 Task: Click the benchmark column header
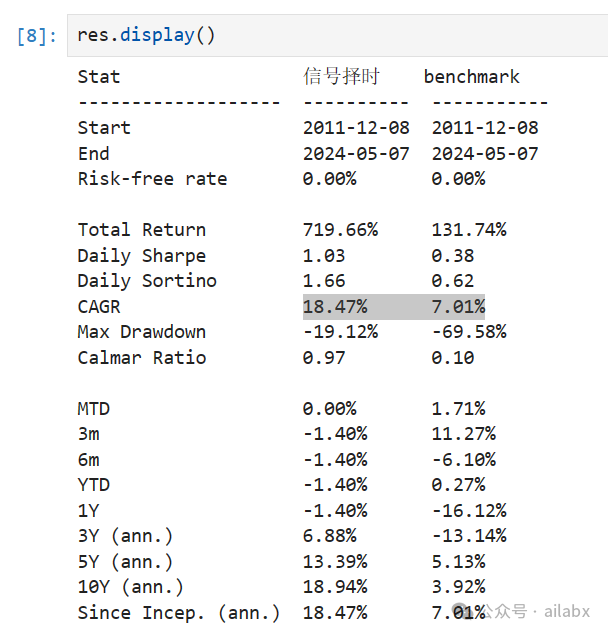click(x=471, y=77)
